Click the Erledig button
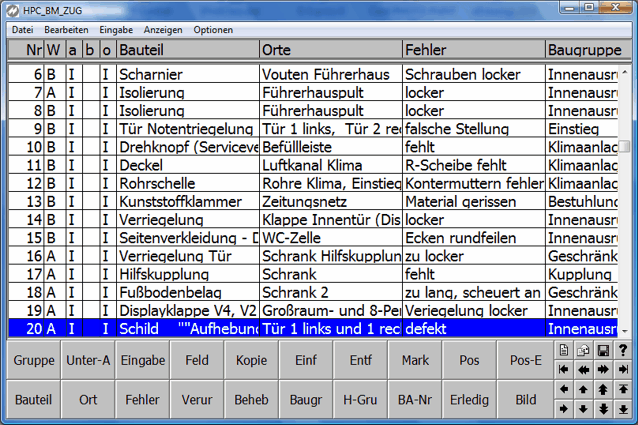 point(469,400)
